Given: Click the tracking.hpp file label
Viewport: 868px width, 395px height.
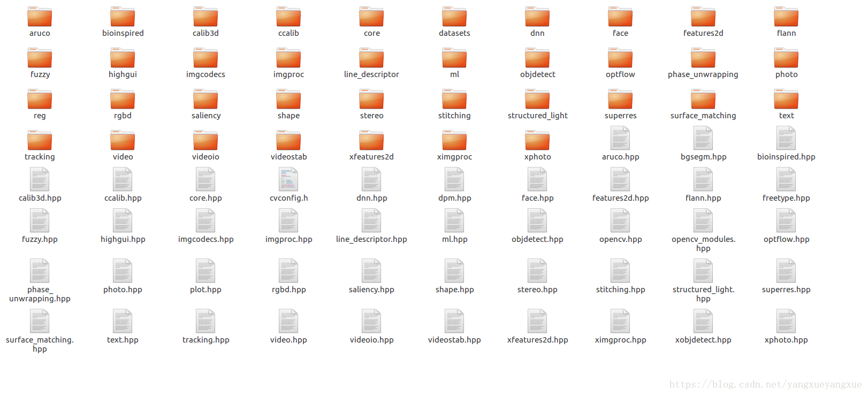Looking at the screenshot, I should click(205, 340).
